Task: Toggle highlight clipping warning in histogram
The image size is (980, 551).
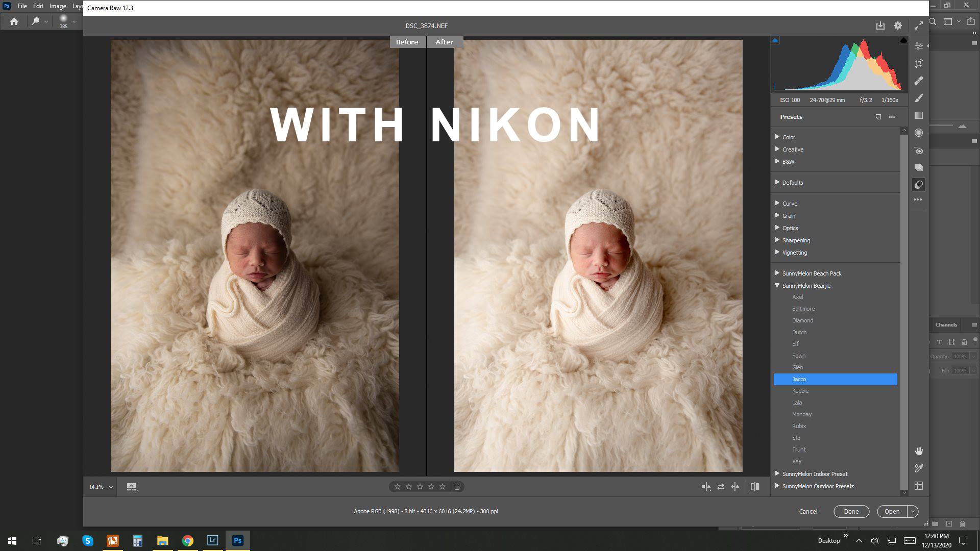Action: 903,40
